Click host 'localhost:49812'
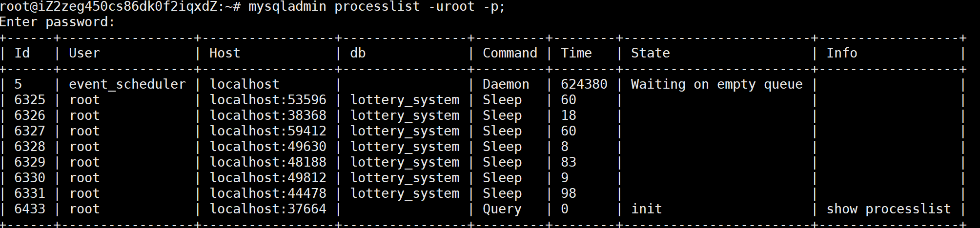The image size is (980, 228). (268, 178)
